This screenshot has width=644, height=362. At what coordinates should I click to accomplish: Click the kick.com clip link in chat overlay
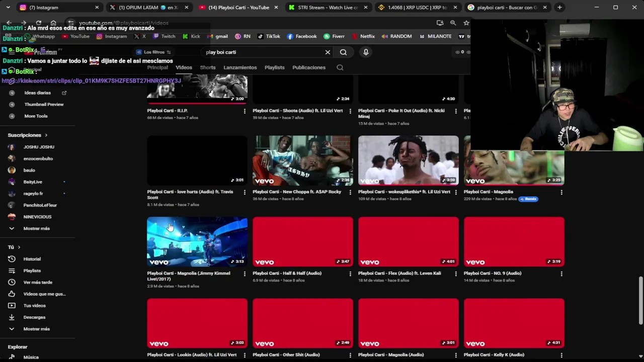coord(91,80)
